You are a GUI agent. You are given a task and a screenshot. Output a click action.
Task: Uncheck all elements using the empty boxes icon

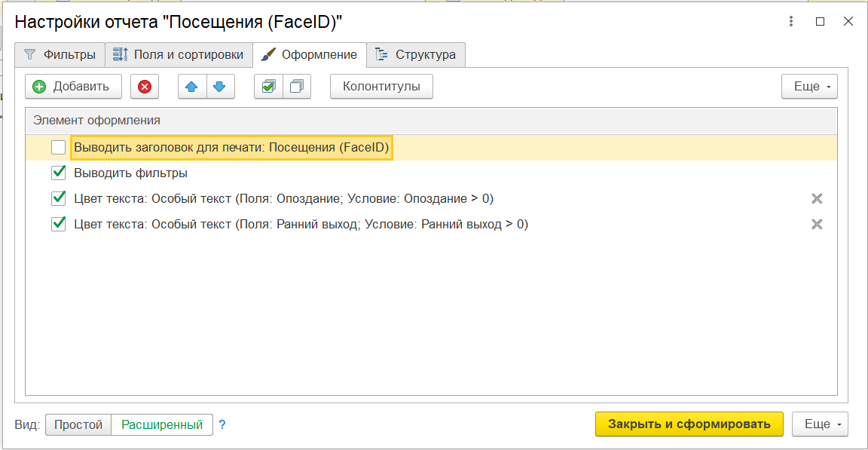(x=297, y=87)
